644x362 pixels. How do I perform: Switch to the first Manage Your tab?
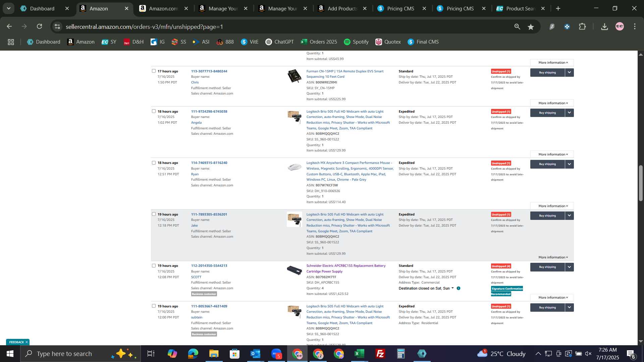pos(223,8)
